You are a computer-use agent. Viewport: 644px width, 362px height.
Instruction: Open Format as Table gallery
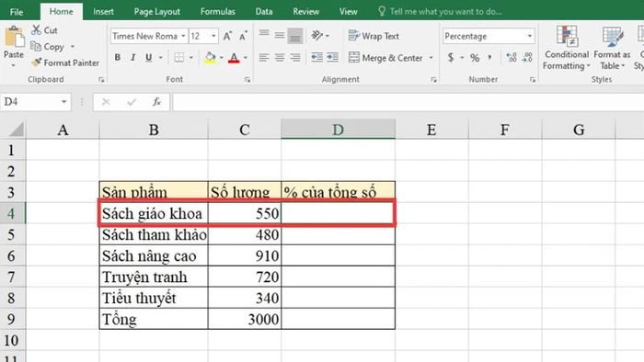click(612, 48)
